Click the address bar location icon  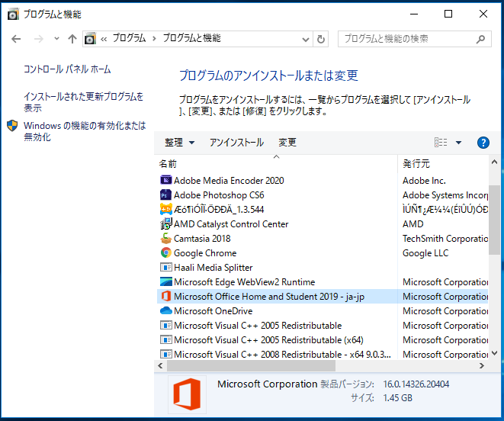(90, 39)
